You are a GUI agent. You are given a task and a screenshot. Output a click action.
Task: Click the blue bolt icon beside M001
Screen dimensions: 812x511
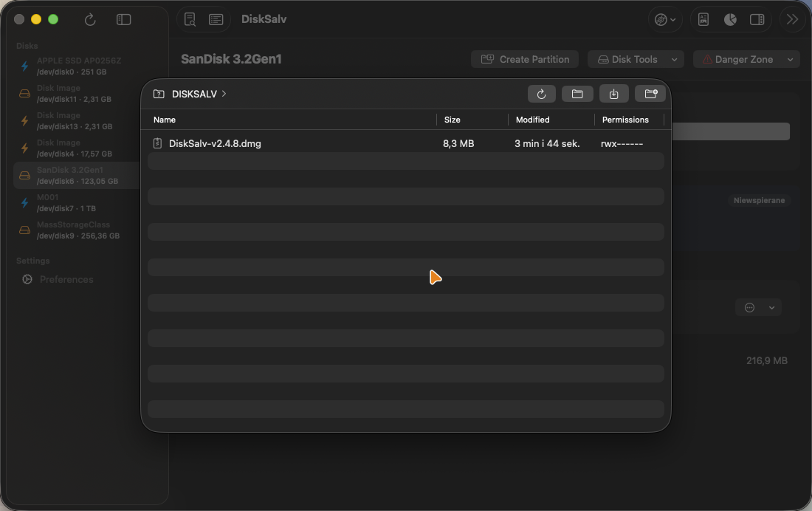coord(24,202)
